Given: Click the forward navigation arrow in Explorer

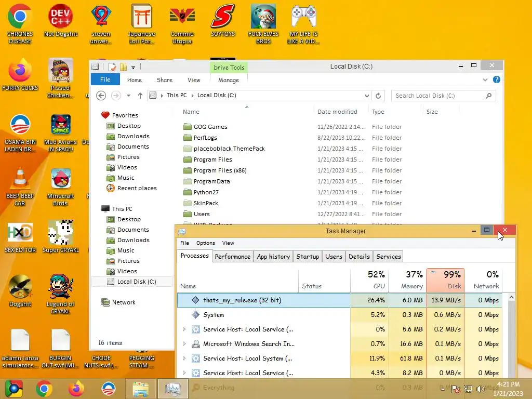Looking at the screenshot, I should coord(116,96).
